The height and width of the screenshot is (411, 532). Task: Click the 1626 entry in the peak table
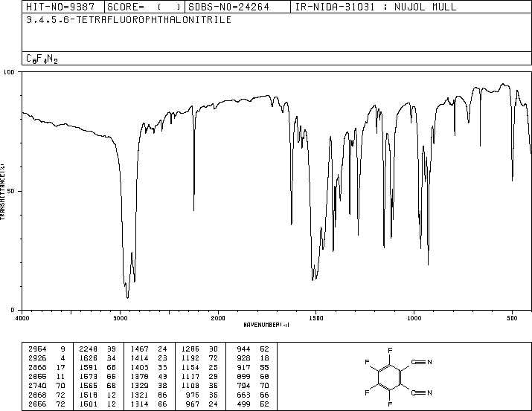click(x=89, y=357)
